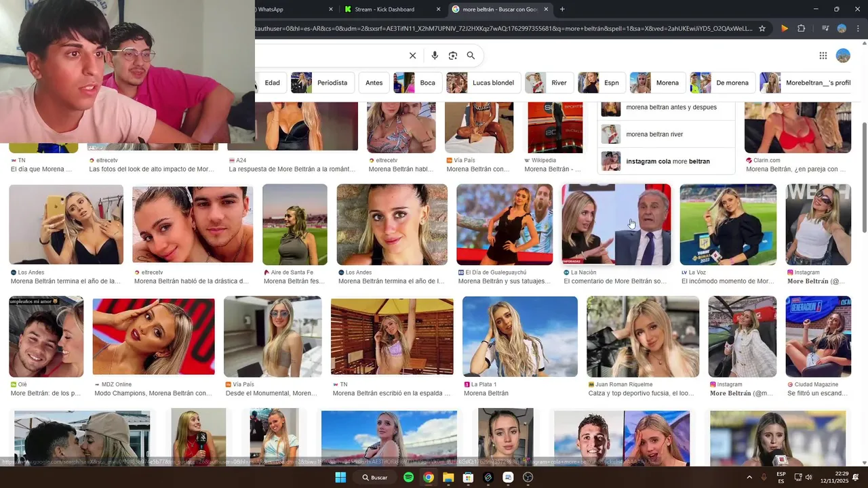
Task: Click the microphone tray icon
Action: (x=764, y=477)
